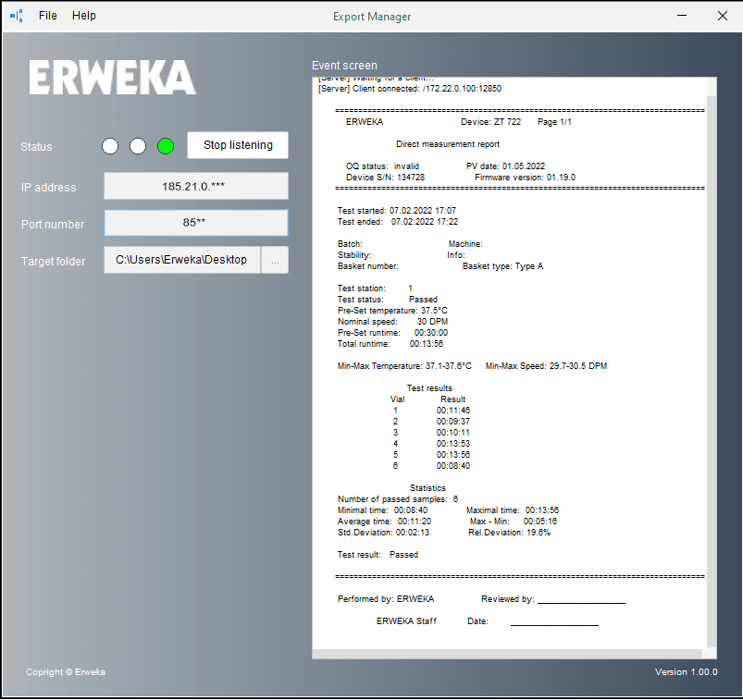Focus the IP address input field

click(x=195, y=187)
